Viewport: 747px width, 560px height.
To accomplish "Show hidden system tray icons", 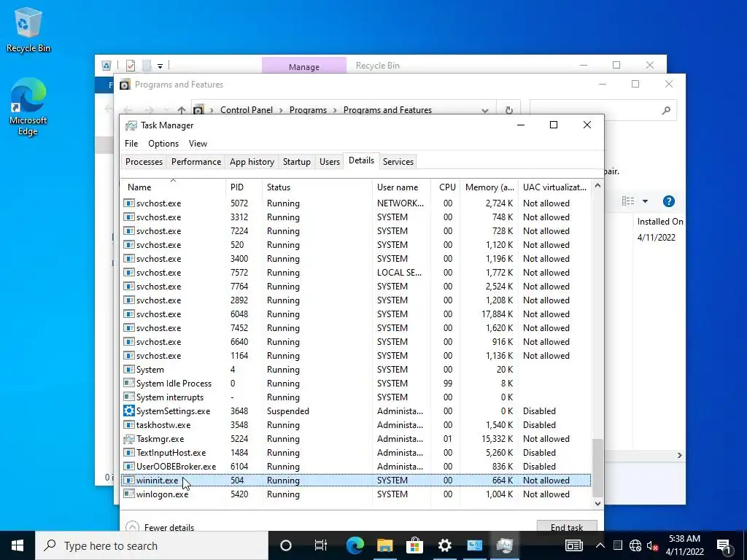I will pyautogui.click(x=600, y=545).
